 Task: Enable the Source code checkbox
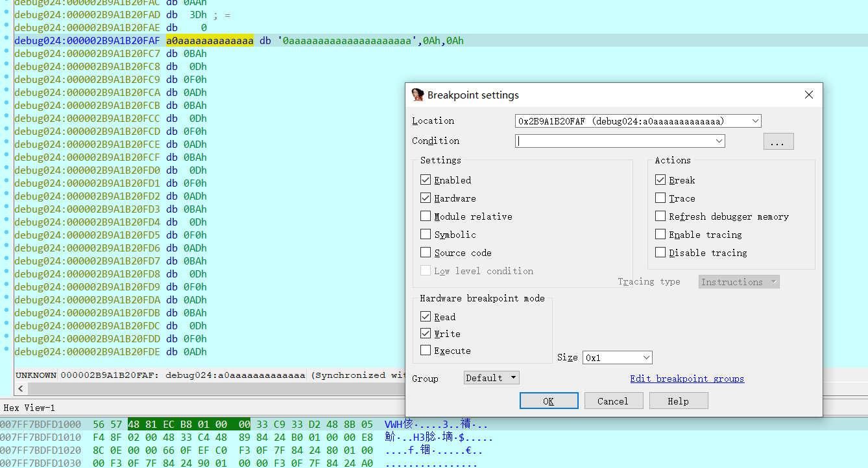coord(426,253)
